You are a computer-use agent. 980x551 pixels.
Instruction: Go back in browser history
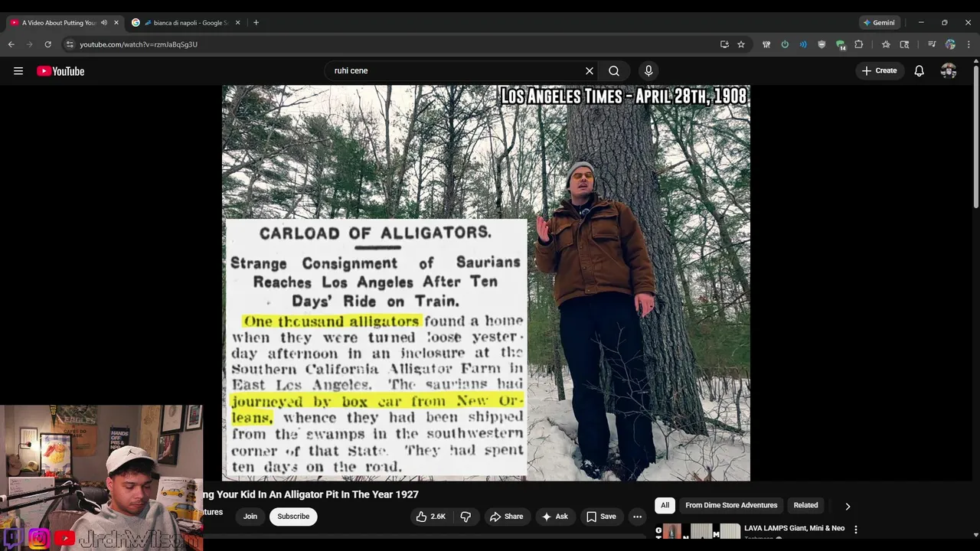click(11, 44)
